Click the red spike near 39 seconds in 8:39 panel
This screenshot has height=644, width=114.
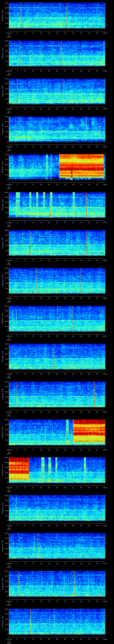(72, 318)
